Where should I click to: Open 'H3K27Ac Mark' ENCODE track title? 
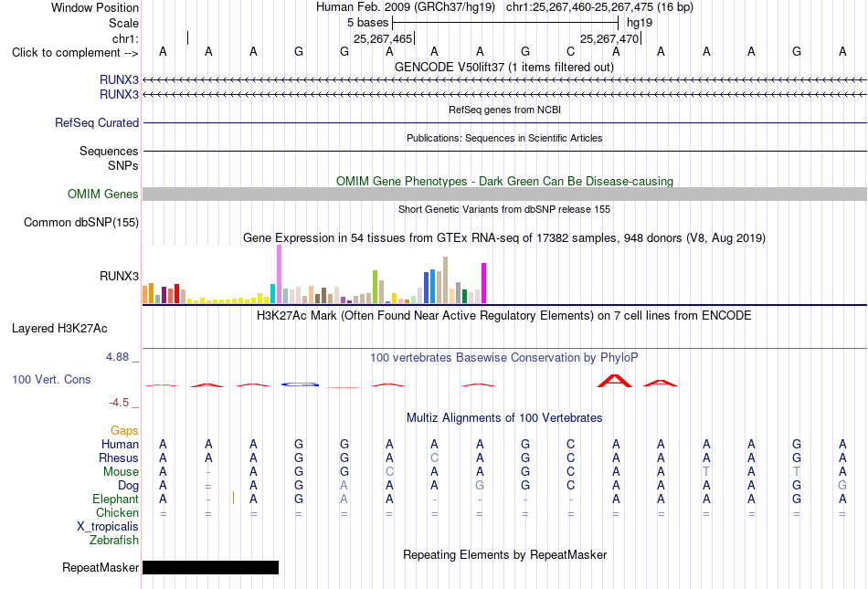coord(504,316)
